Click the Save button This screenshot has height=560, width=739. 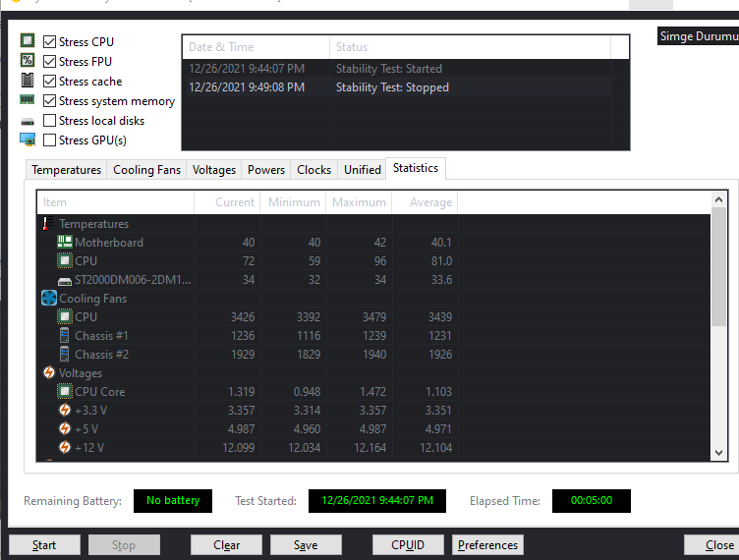[x=306, y=545]
